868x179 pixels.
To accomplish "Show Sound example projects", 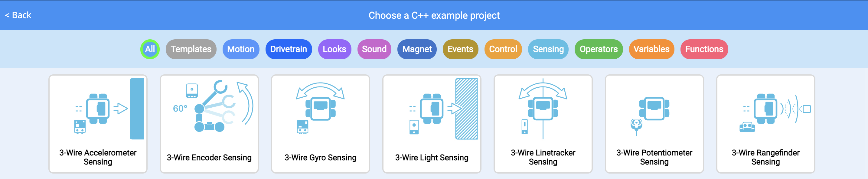I will pos(374,49).
